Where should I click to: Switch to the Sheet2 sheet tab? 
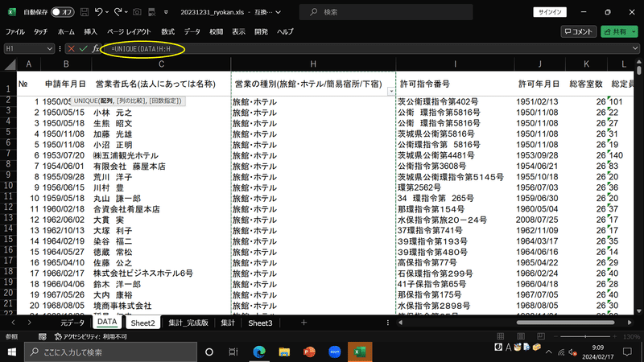point(142,323)
